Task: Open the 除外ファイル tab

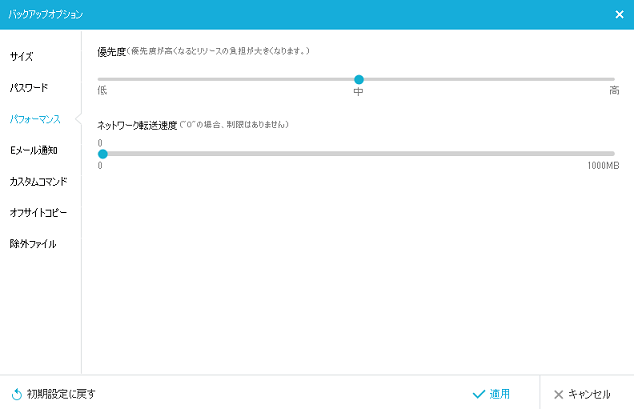Action: coord(33,243)
